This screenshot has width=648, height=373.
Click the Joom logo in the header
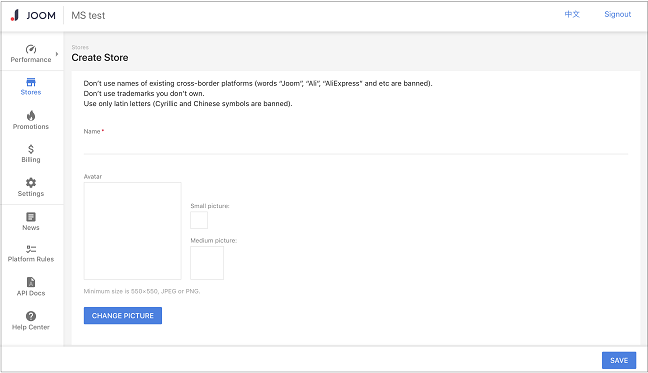(33, 15)
